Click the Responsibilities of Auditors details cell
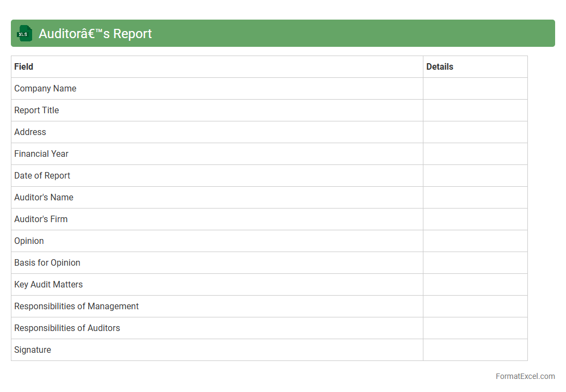This screenshot has height=392, width=566. tap(475, 328)
